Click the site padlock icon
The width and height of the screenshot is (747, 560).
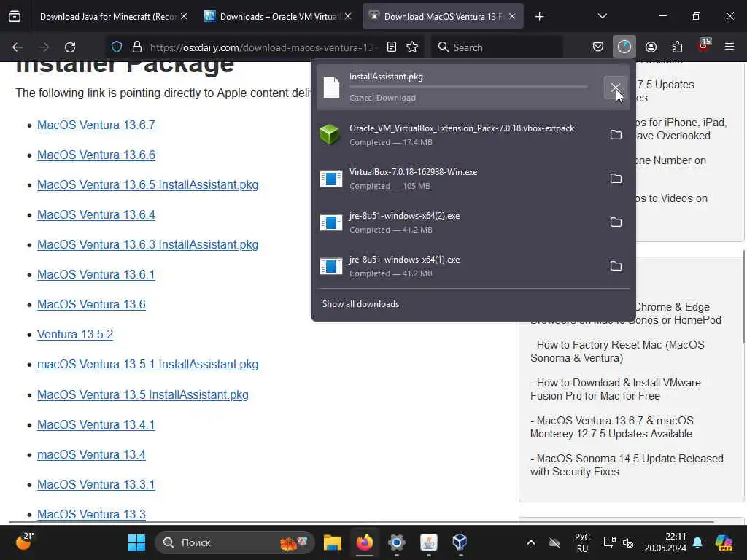137,47
